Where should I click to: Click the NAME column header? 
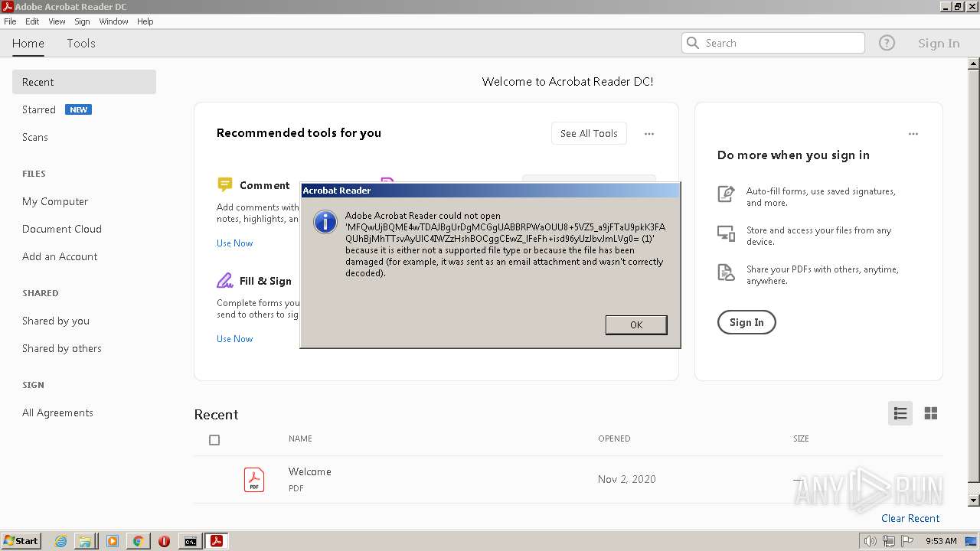pos(300,439)
